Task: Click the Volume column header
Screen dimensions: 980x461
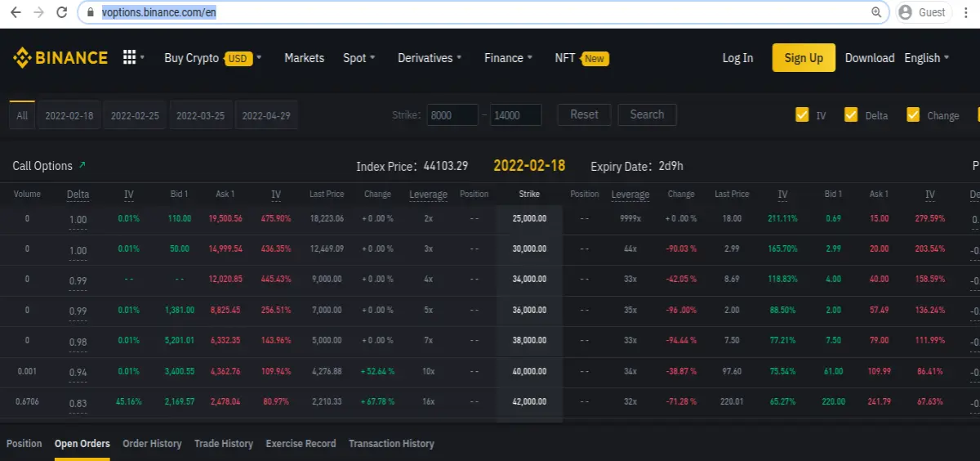Action: click(x=27, y=194)
